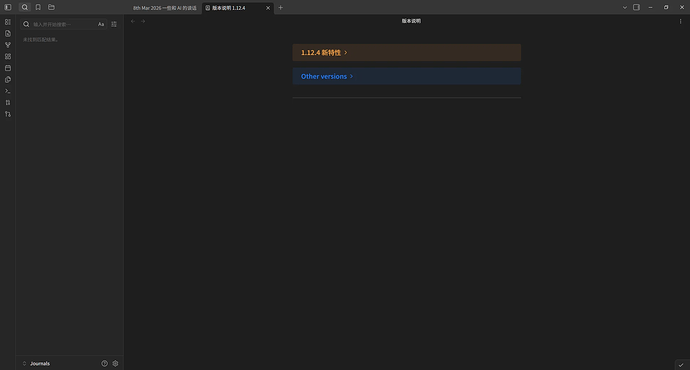Image resolution: width=690 pixels, height=370 pixels.
Task: Click the no-results message text
Action: (40, 40)
